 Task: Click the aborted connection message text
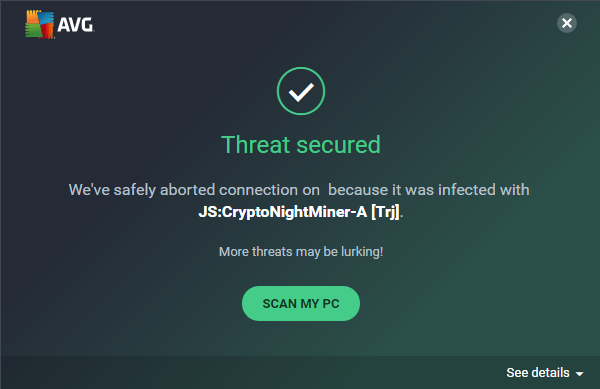click(299, 190)
